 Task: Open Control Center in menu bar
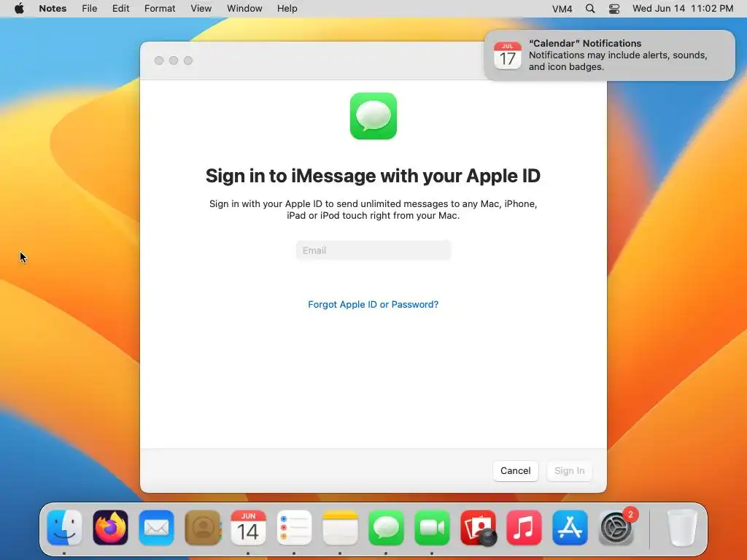(x=614, y=9)
